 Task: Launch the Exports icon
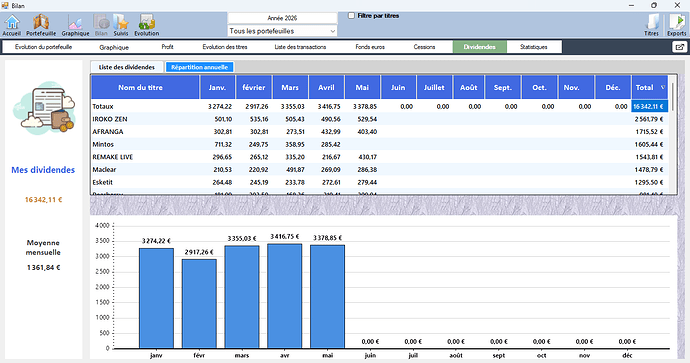pos(677,25)
